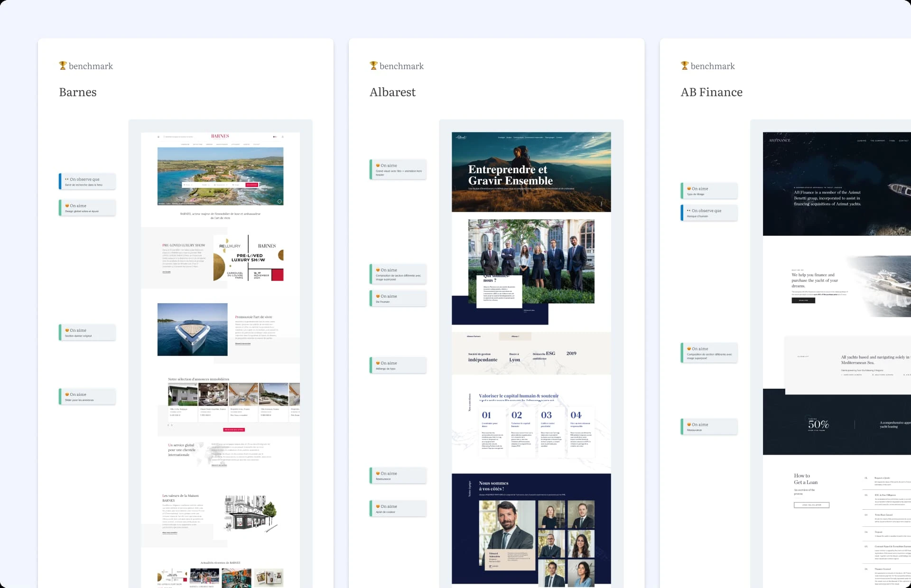Click the '01' conviction card in Albarest

coord(492,432)
